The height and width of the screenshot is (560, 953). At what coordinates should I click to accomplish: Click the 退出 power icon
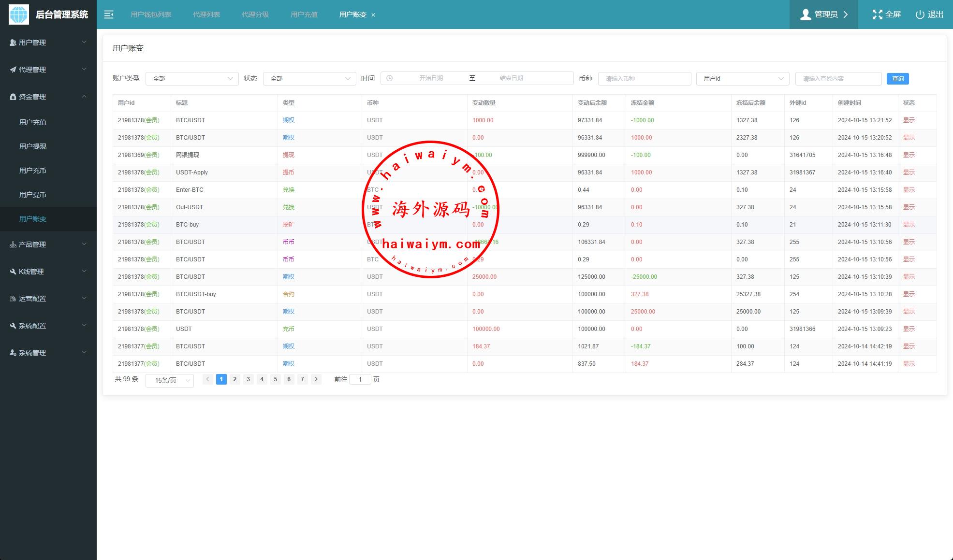click(920, 14)
